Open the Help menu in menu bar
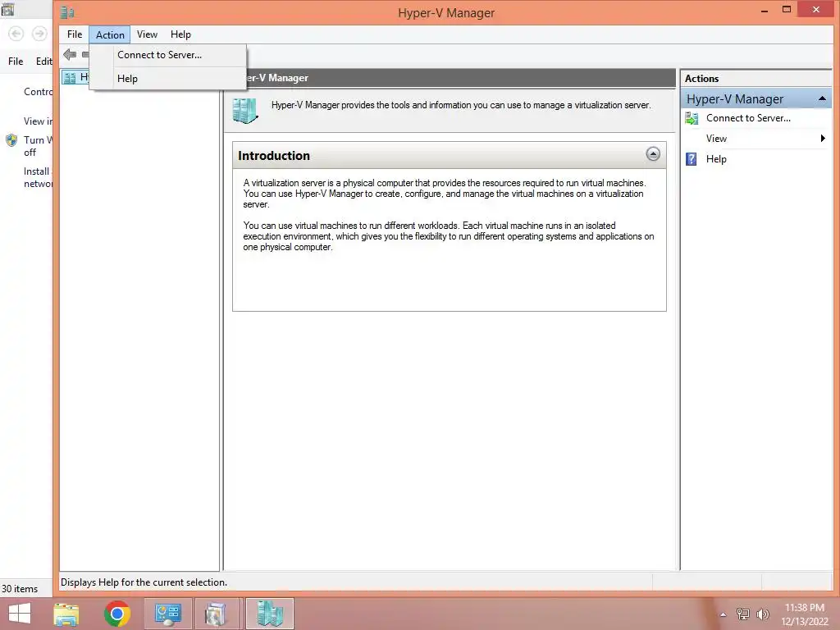The width and height of the screenshot is (840, 630). pyautogui.click(x=180, y=34)
